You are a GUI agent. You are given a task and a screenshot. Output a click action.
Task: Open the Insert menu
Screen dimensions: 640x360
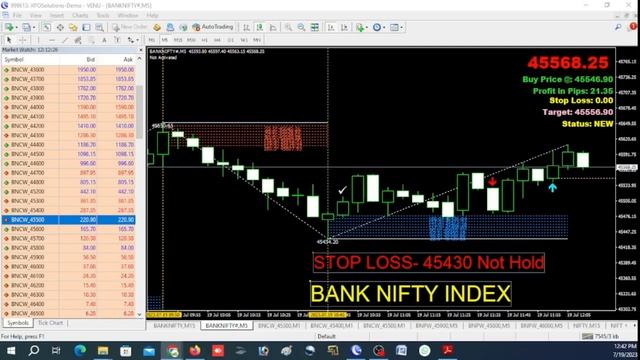(57, 16)
